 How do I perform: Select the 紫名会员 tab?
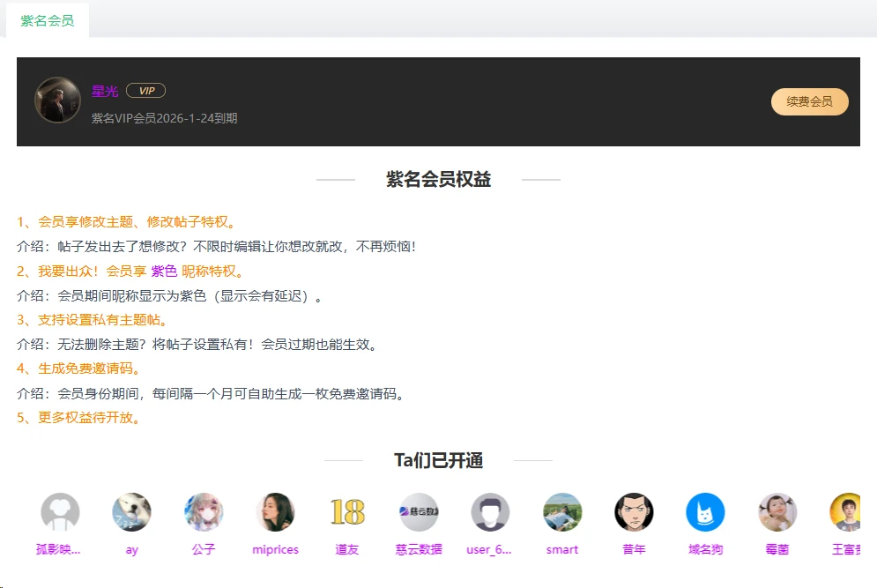[47, 20]
